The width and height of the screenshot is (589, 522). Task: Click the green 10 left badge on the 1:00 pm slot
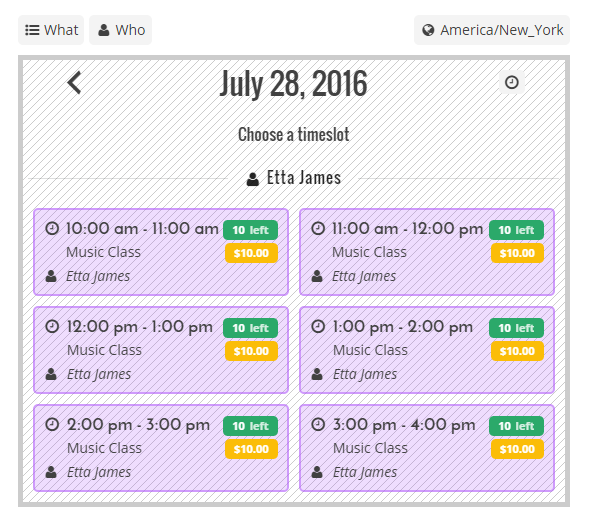pos(516,328)
